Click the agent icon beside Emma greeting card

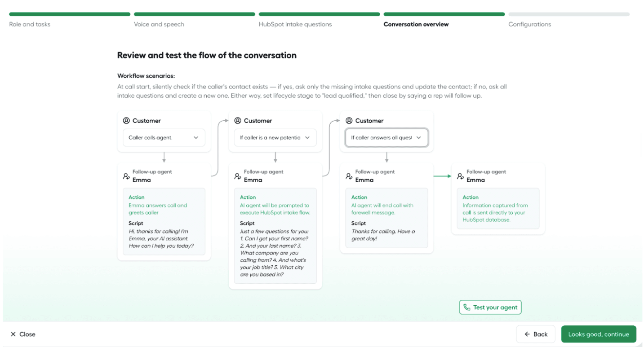(126, 176)
